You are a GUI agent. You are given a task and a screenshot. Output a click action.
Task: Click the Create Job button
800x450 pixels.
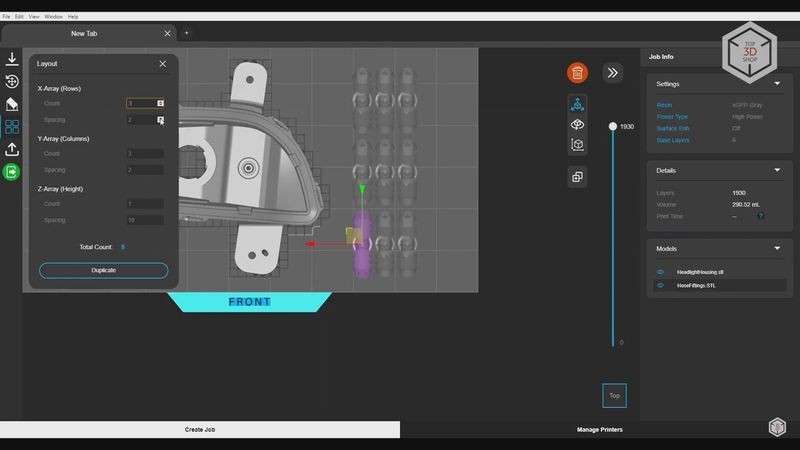pos(200,429)
